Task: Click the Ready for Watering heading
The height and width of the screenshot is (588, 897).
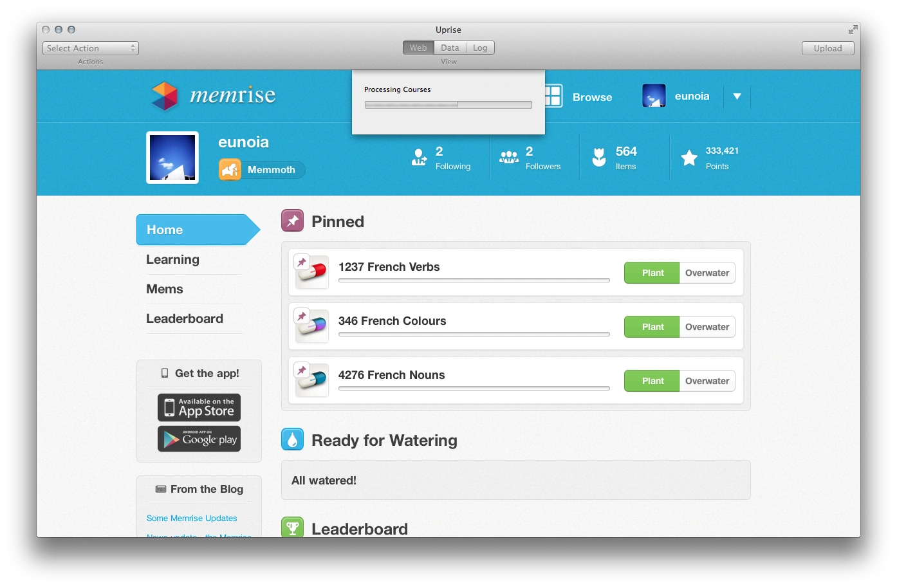Action: point(384,440)
